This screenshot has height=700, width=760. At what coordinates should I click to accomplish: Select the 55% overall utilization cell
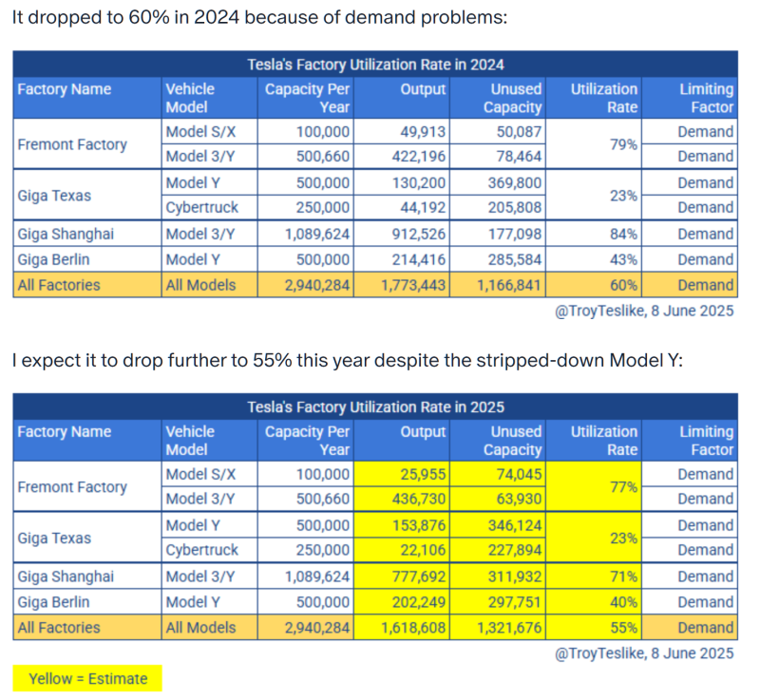point(594,627)
